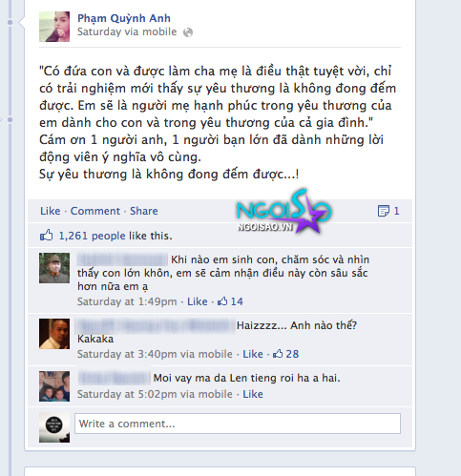Open third commenter's family photo avatar

tap(54, 386)
